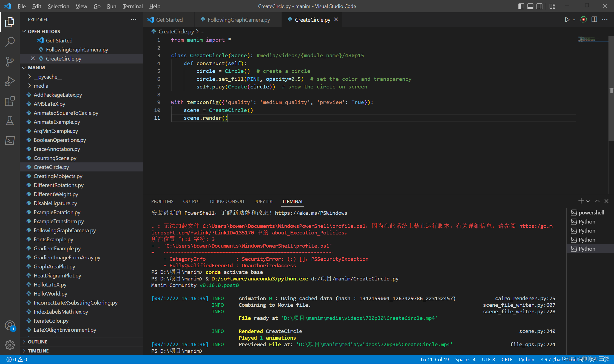
Task: Open editor More Actions menu
Action: tap(605, 19)
